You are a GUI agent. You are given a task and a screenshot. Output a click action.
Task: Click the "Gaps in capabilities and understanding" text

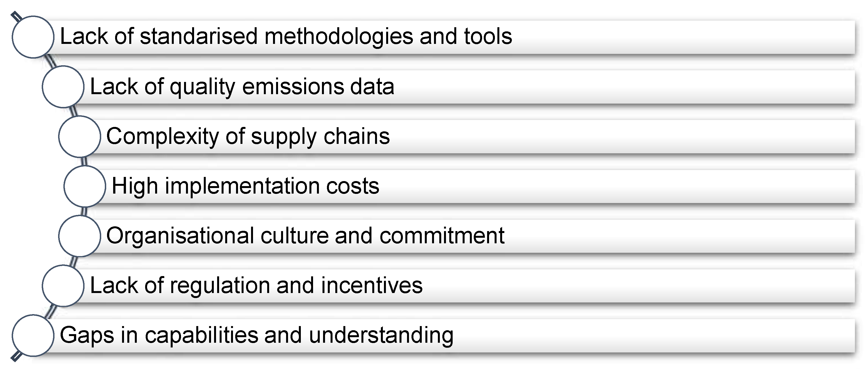(x=256, y=335)
